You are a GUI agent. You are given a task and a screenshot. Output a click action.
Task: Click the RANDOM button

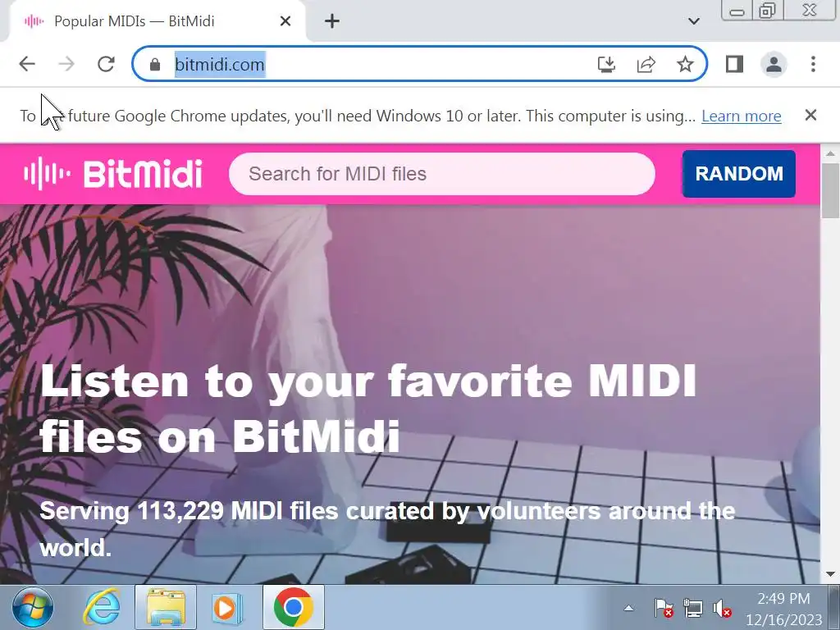[x=739, y=174]
